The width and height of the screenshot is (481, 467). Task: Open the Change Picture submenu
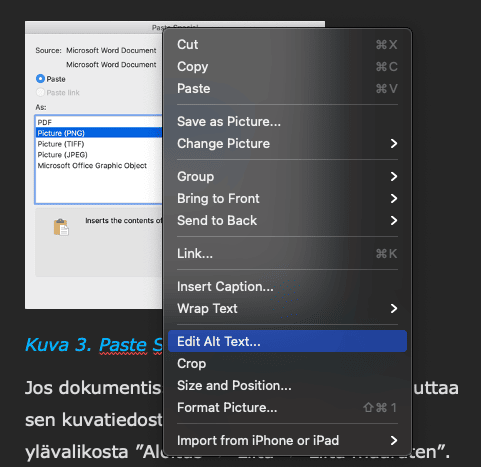(287, 144)
